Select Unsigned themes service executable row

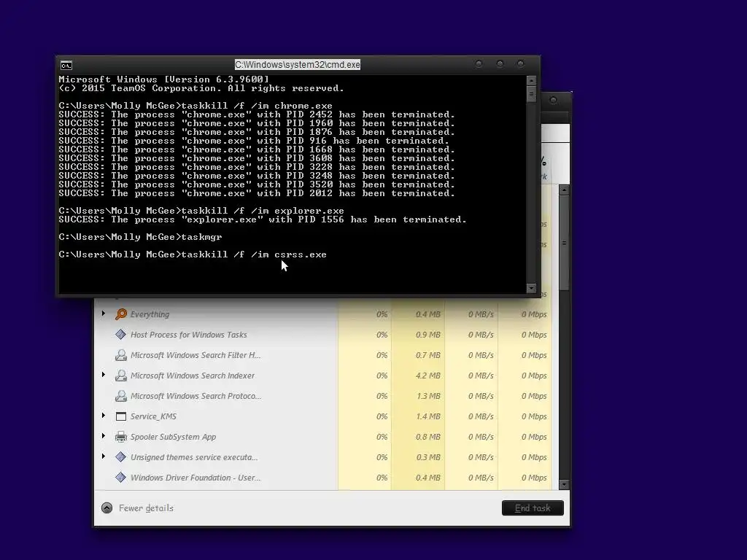322,457
